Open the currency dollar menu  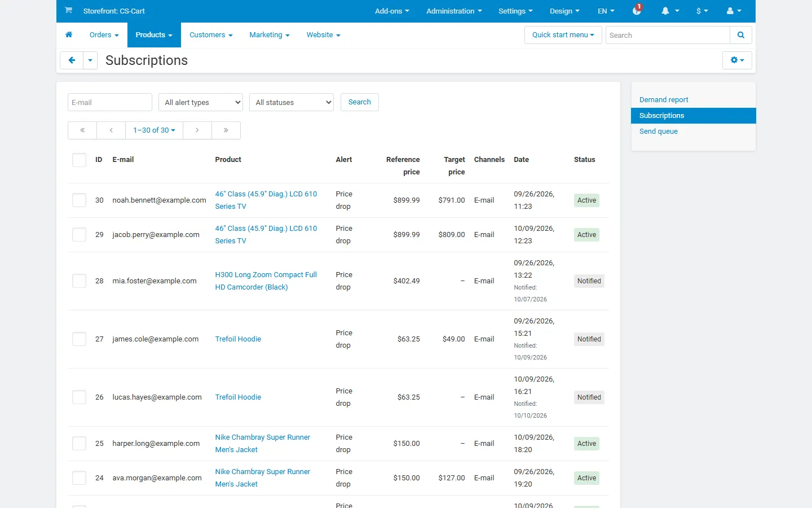(x=702, y=11)
